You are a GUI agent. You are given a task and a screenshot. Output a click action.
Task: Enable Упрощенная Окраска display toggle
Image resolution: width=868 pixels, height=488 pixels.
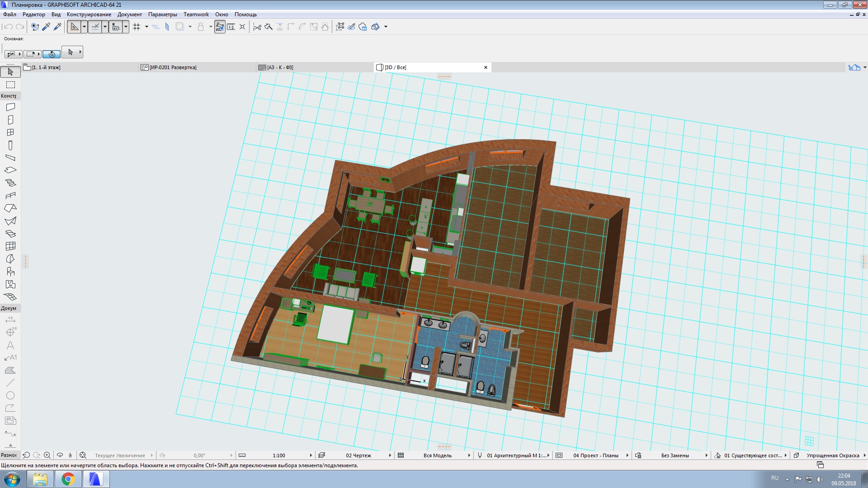click(x=831, y=455)
